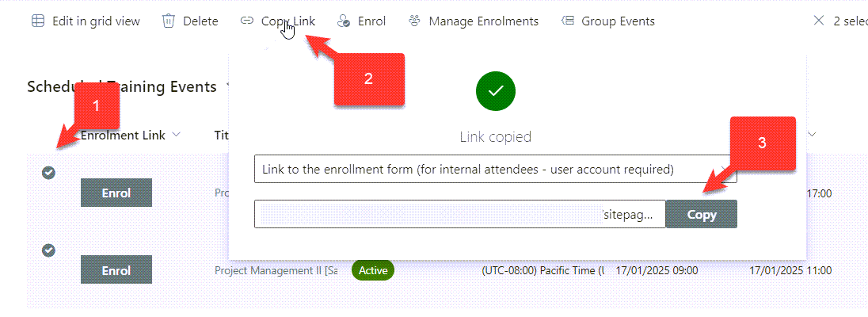Click the Enrol person icon in toolbar
Image resolution: width=868 pixels, height=317 pixels.
point(344,21)
